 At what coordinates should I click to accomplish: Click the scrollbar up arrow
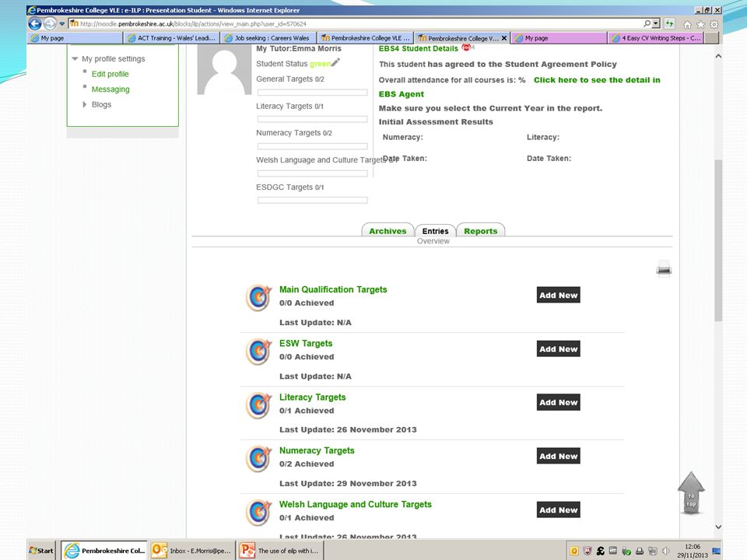pos(718,56)
